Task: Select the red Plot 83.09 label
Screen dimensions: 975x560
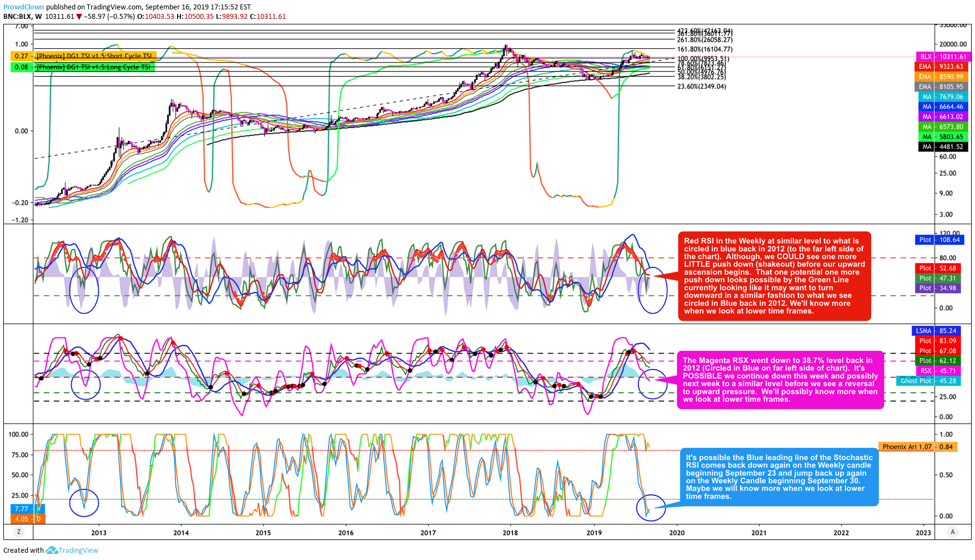Action: pos(938,341)
